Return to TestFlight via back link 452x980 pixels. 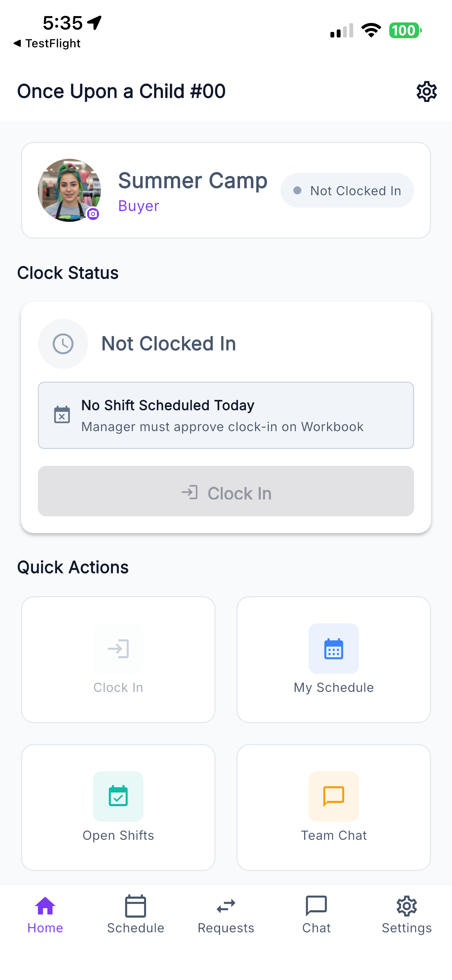pos(47,43)
